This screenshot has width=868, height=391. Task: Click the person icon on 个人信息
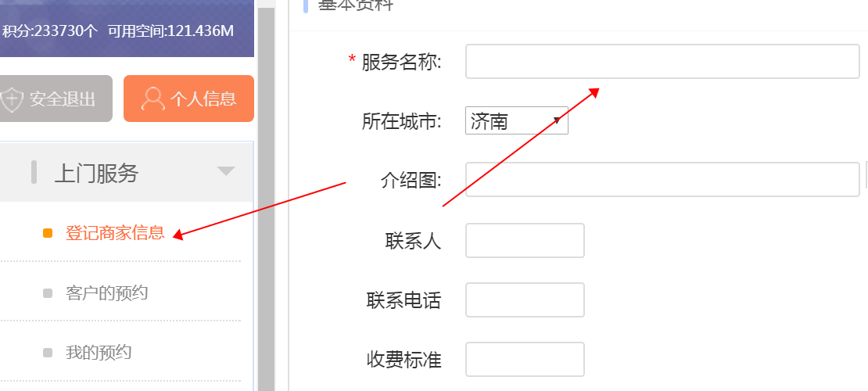coord(153,99)
